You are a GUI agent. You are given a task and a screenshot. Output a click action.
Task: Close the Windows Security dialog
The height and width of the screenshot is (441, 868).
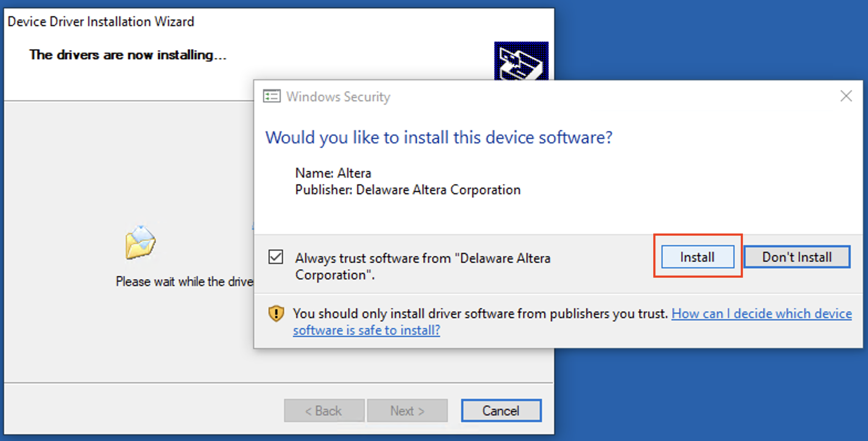[x=846, y=96]
